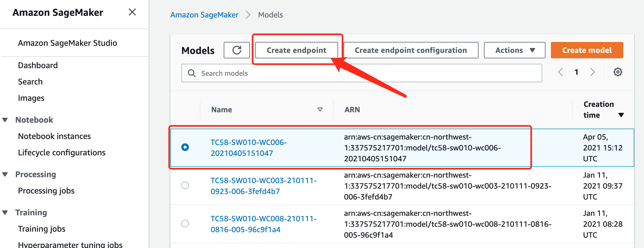644x248 pixels.
Task: Collapse the Notebook section
Action: click(x=5, y=120)
